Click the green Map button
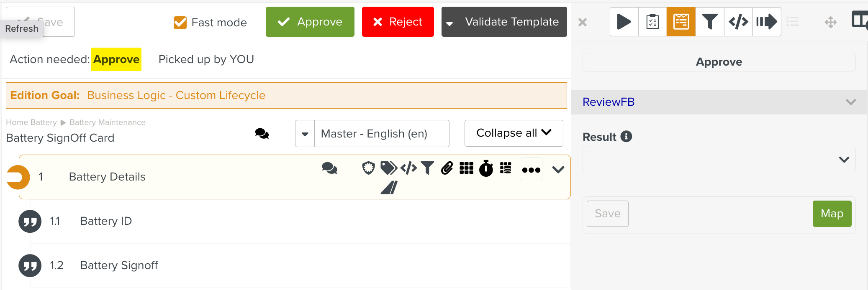 pyautogui.click(x=832, y=214)
